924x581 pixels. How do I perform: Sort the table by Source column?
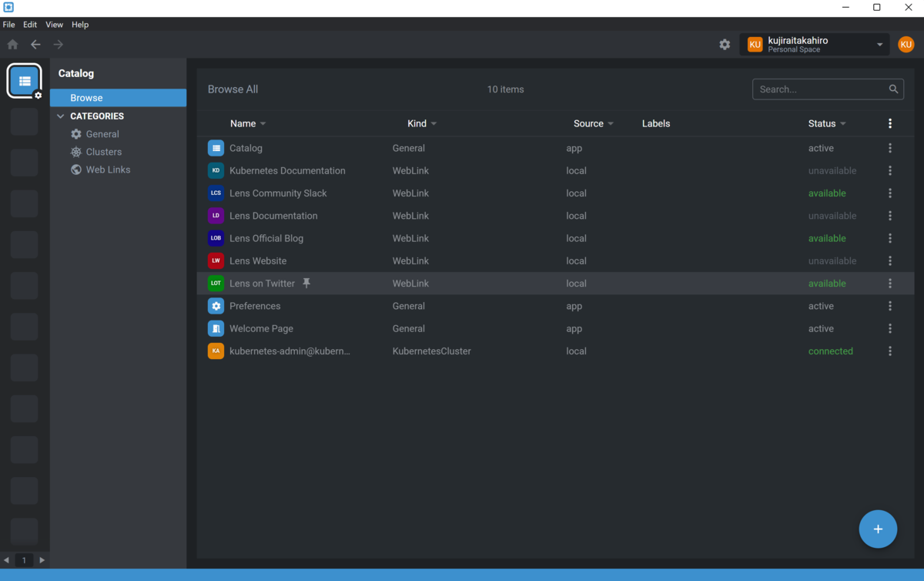594,123
